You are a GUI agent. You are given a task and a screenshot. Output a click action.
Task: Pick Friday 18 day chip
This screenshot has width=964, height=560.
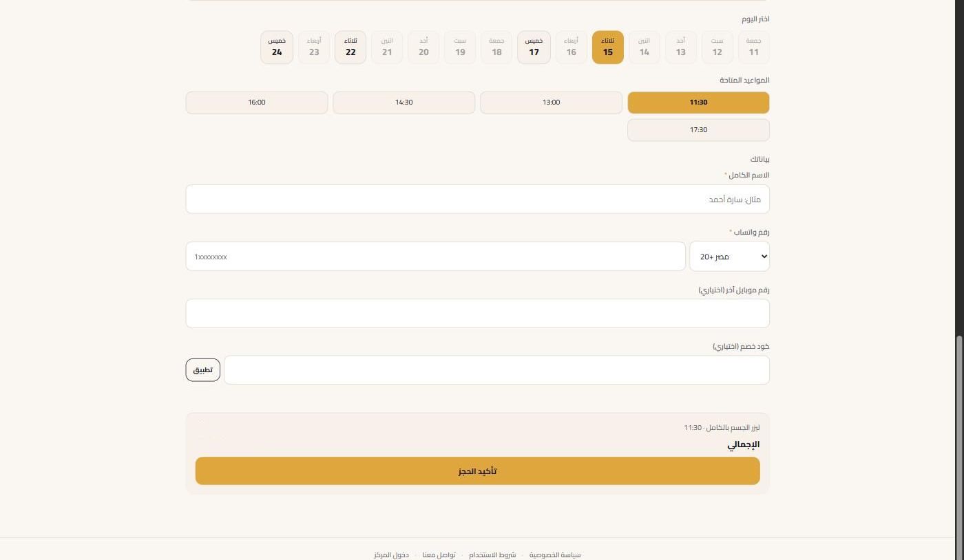tap(496, 47)
